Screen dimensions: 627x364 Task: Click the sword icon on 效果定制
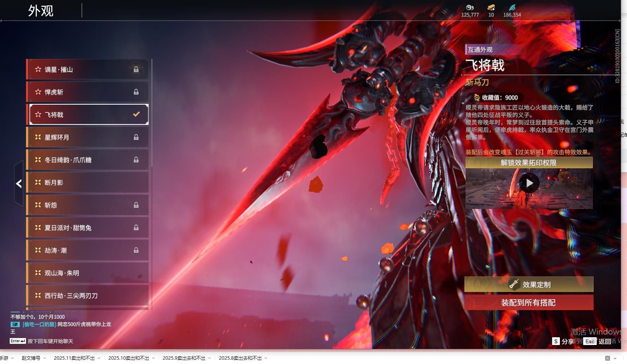coord(514,284)
